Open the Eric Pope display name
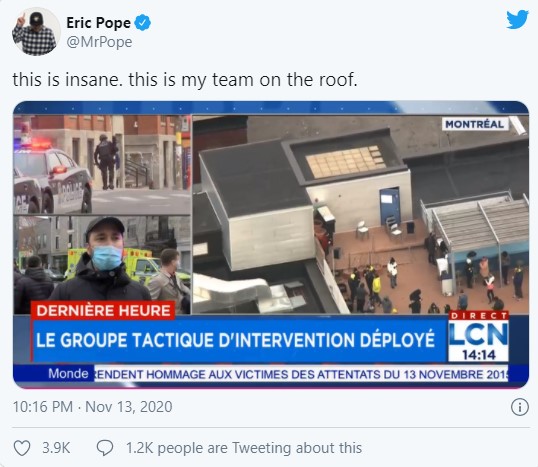This screenshot has width=538, height=467. (98, 23)
